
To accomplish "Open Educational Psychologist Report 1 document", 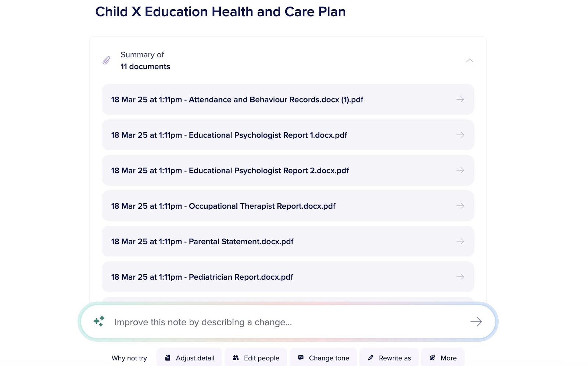I will 229,135.
